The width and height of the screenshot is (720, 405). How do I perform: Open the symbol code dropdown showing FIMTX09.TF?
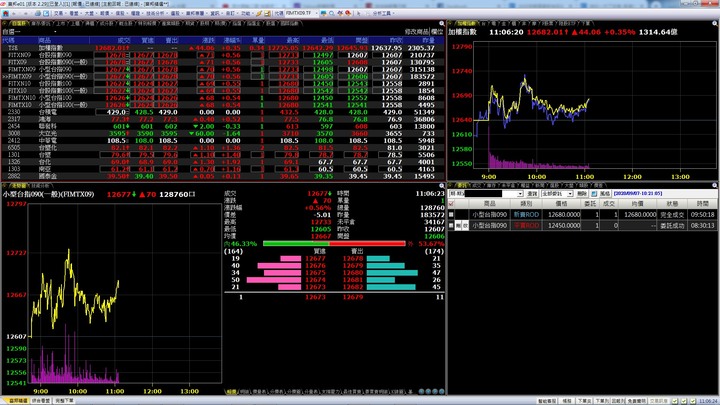coord(316,14)
